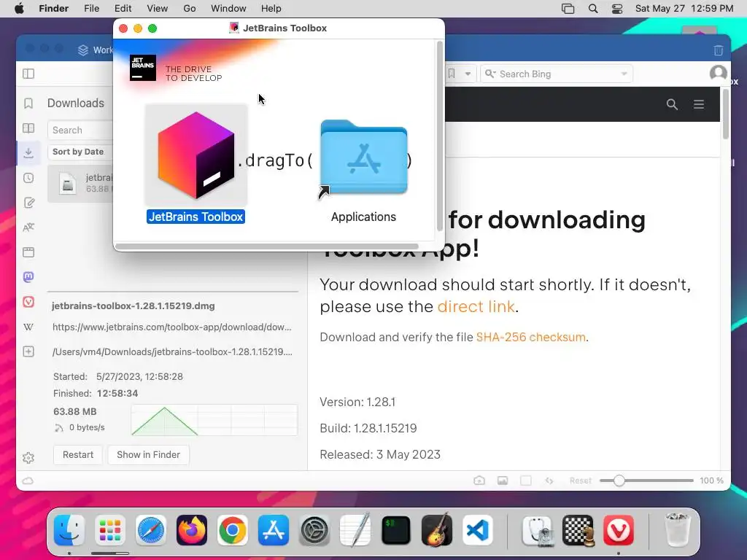Add a new web panel with plus icon
The height and width of the screenshot is (560, 747).
(x=28, y=352)
